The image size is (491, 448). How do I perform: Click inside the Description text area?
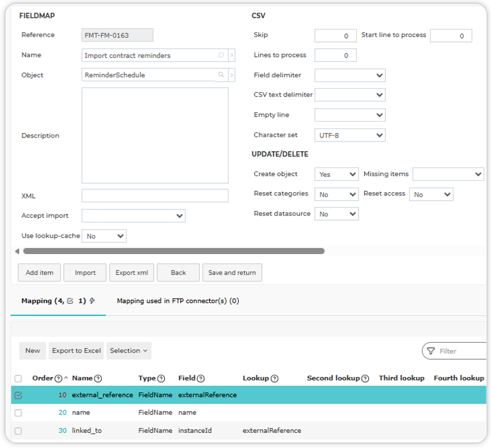[x=155, y=135]
